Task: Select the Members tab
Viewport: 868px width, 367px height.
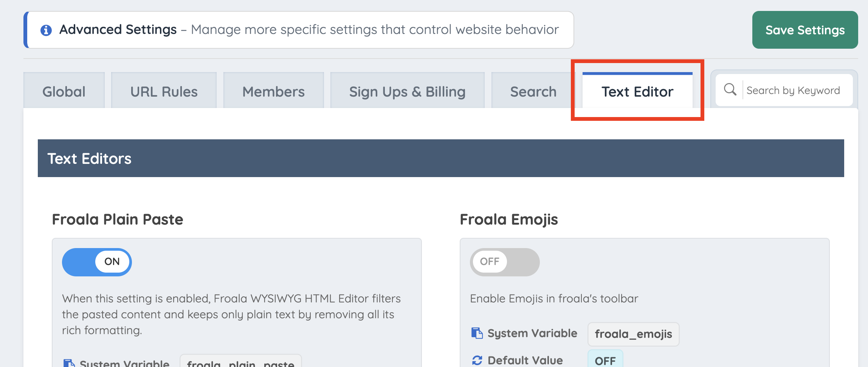Action: 273,91
